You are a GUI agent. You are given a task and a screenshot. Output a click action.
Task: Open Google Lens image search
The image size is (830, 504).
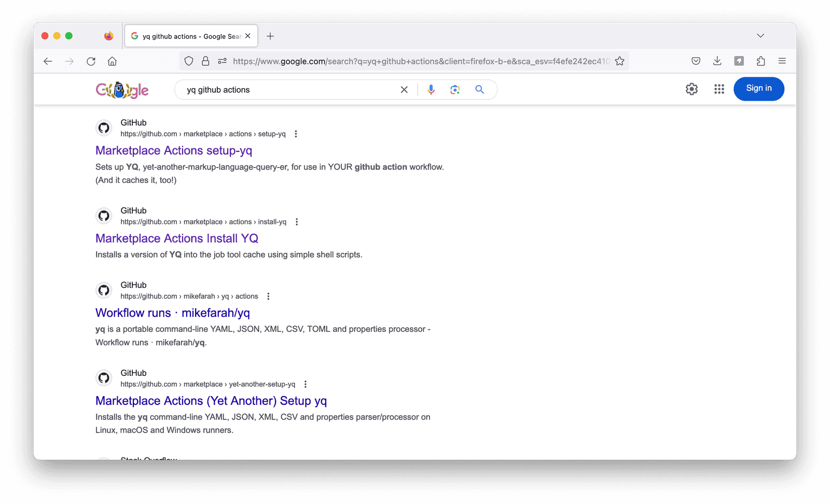point(455,89)
